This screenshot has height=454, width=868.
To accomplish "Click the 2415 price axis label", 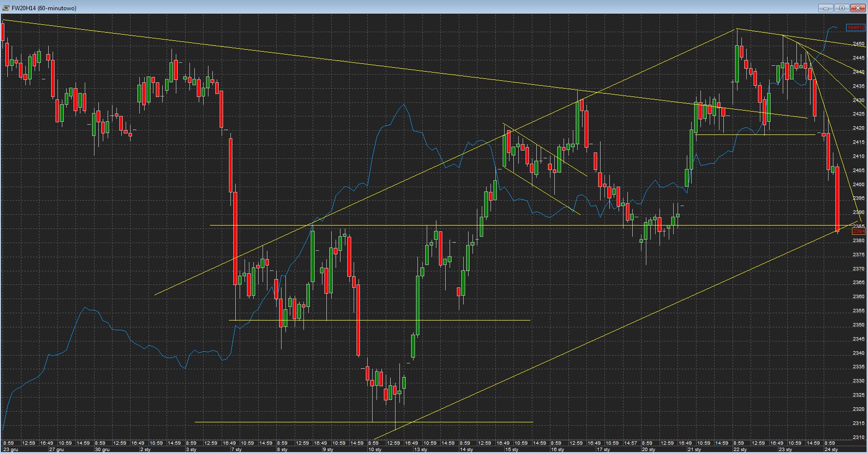I will click(x=859, y=142).
